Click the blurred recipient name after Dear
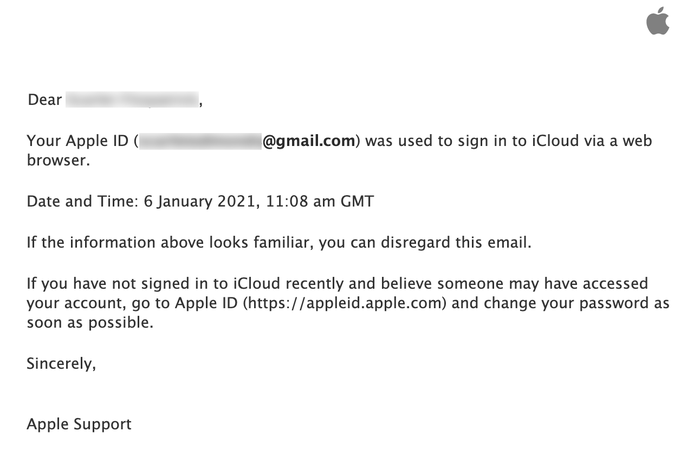The height and width of the screenshot is (465, 700). click(132, 100)
